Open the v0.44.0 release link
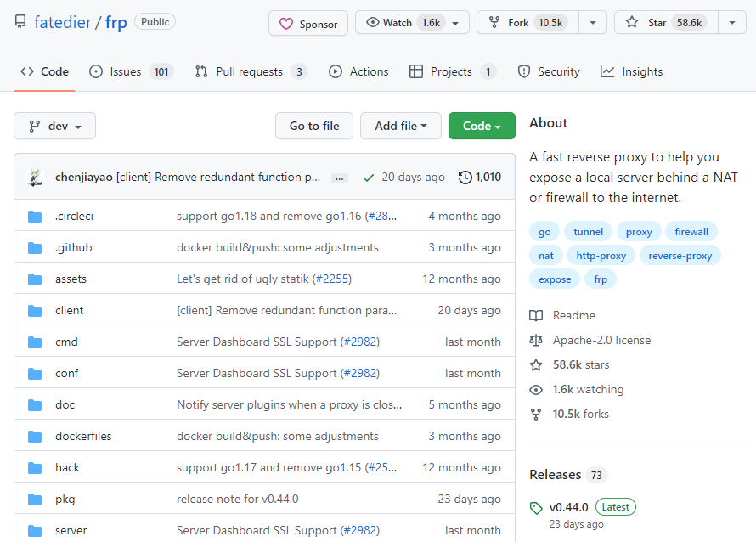 click(568, 506)
